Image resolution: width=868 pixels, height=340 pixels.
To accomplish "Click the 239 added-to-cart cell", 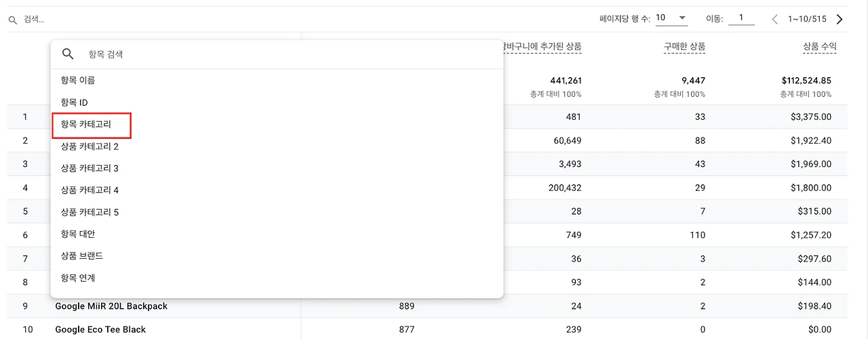I will pyautogui.click(x=574, y=330).
